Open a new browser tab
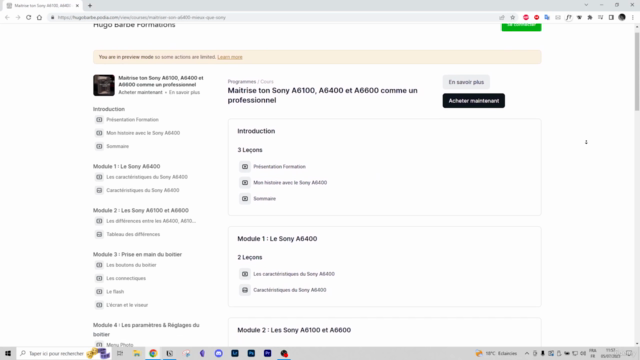Image resolution: width=640 pixels, height=360 pixels. (x=90, y=6)
